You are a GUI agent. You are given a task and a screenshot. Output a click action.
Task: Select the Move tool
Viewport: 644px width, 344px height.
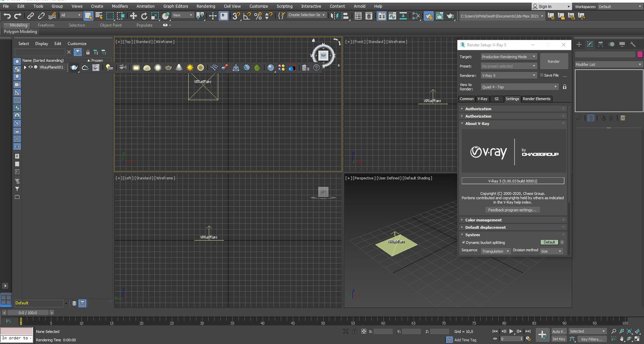tap(133, 16)
